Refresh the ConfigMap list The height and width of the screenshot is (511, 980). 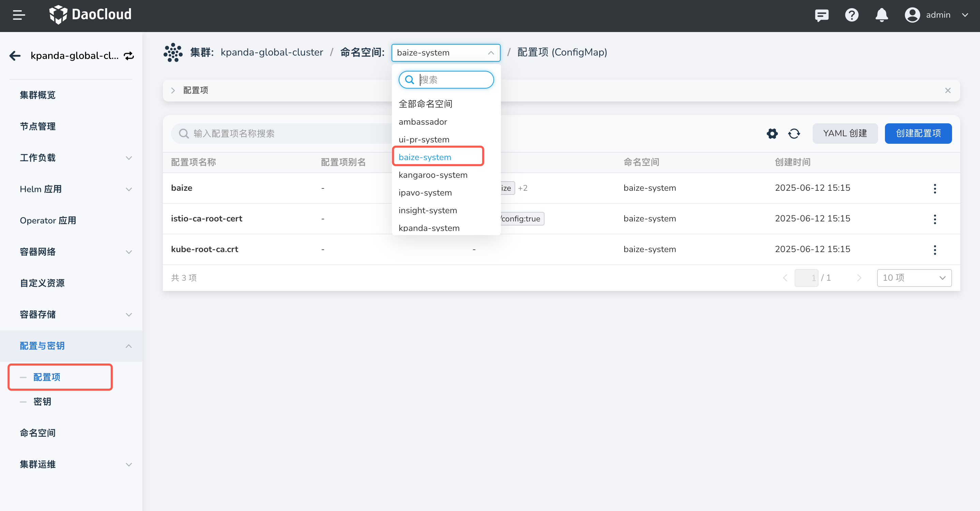click(x=794, y=134)
